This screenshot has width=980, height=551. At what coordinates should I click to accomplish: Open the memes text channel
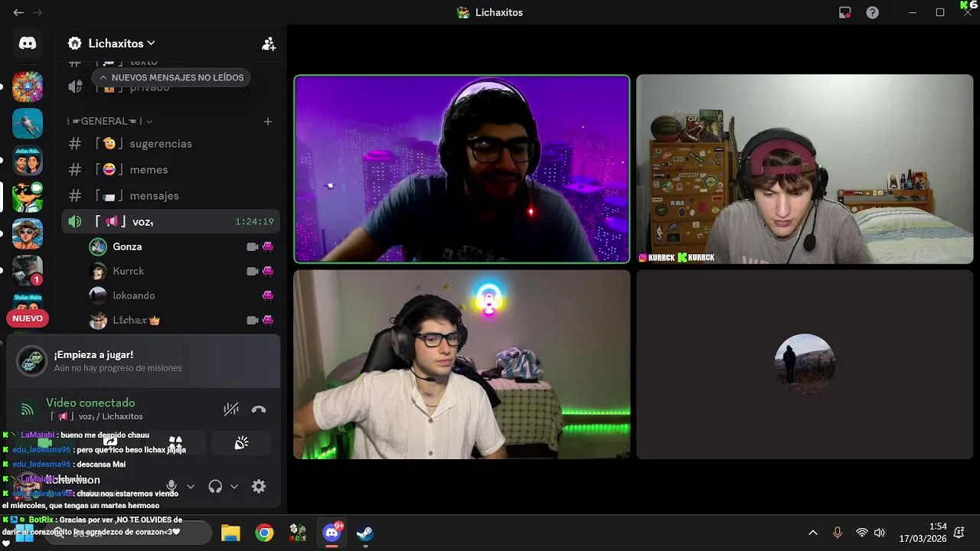[171, 170]
